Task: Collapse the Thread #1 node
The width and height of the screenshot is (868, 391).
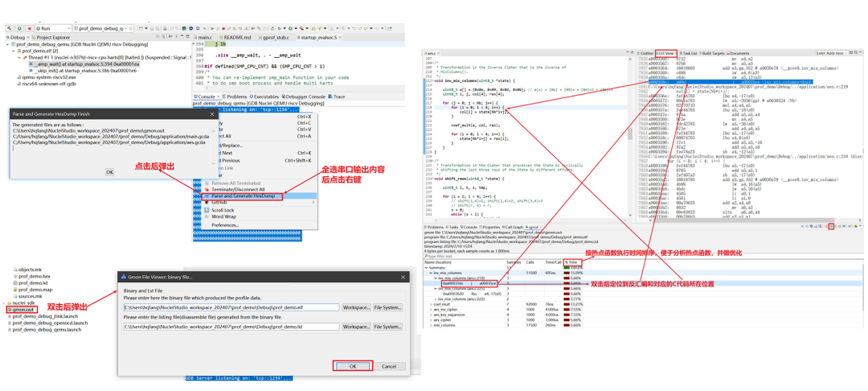Action: [x=18, y=57]
